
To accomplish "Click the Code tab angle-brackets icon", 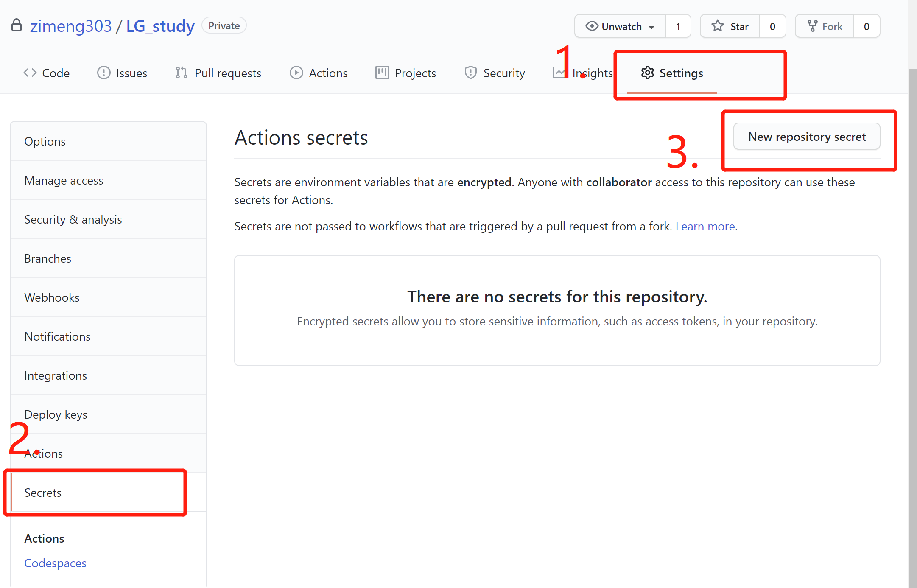I will point(30,73).
